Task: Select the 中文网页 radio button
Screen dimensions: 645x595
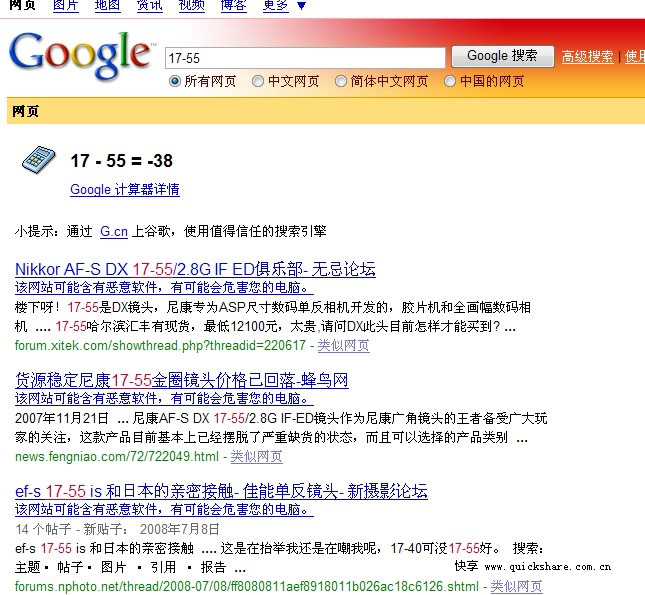Action: [258, 81]
